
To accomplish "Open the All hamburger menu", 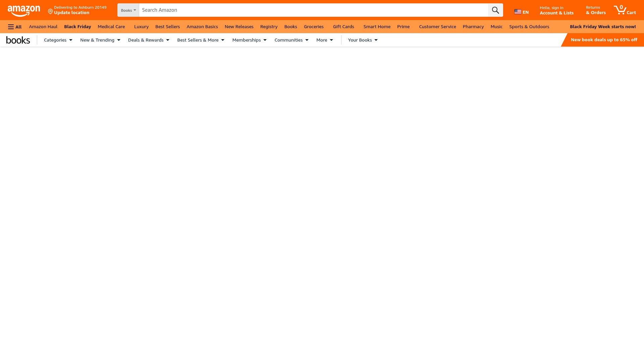I will (x=15, y=27).
